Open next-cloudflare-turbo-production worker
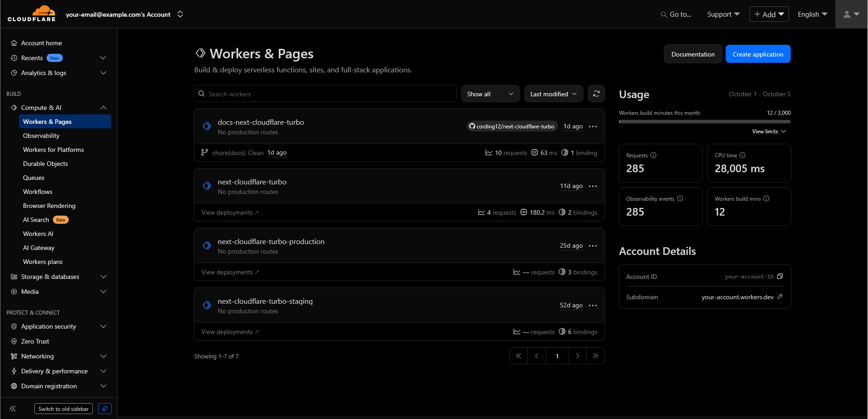 click(x=271, y=241)
